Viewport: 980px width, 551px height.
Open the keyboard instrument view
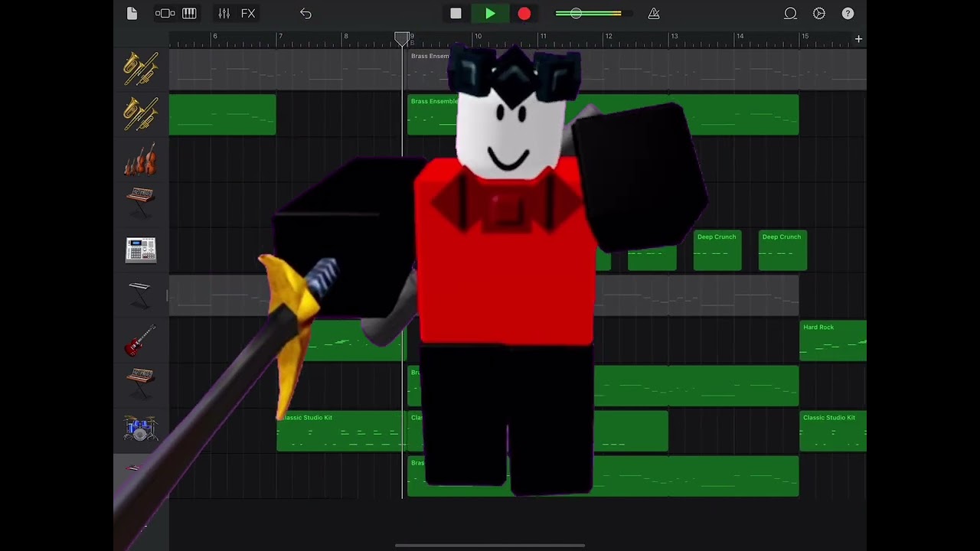(x=189, y=14)
